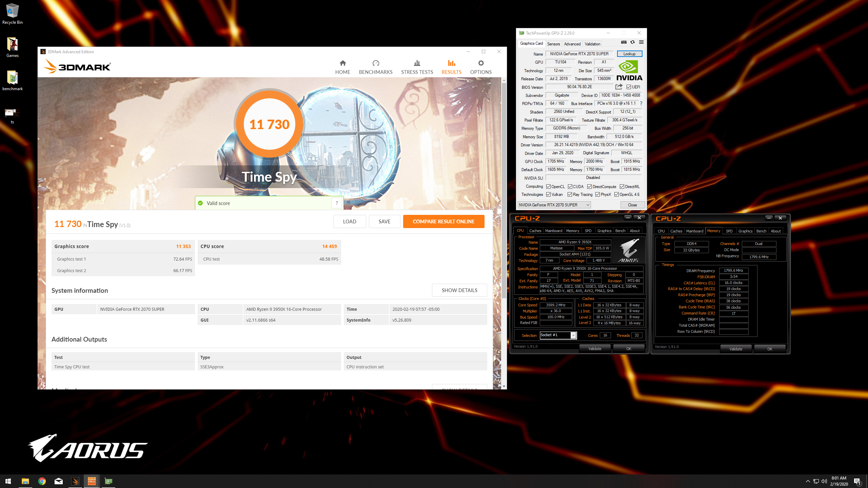Toggle DirectML checkbox in GPU-Z

(622, 187)
